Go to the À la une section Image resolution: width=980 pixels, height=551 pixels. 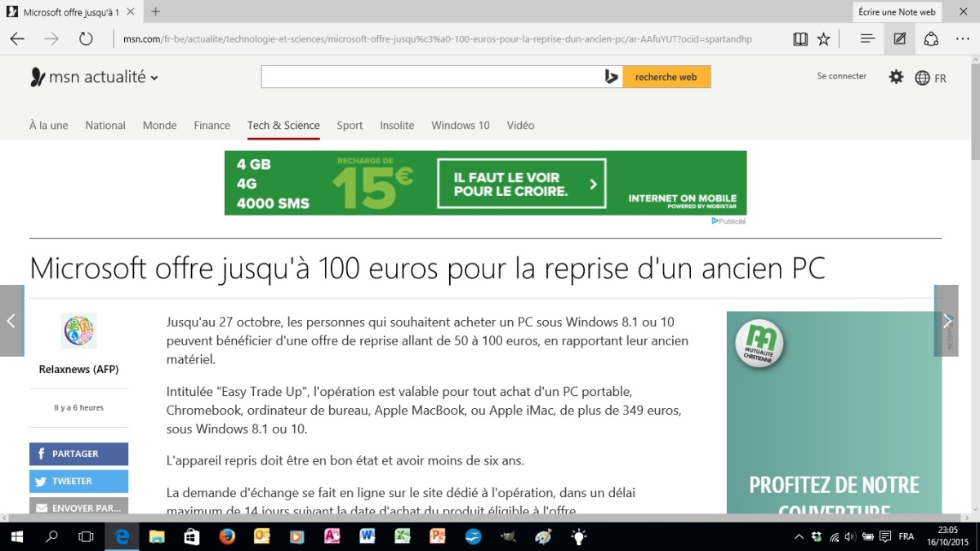tap(49, 125)
